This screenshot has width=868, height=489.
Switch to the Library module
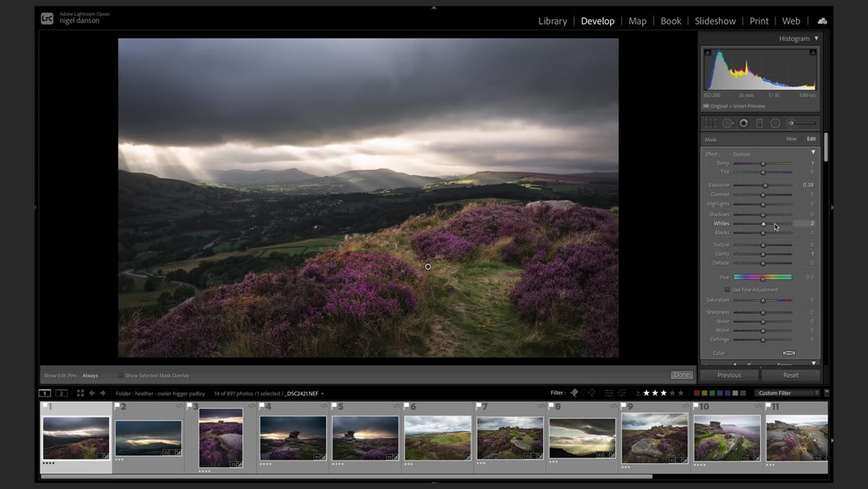point(553,21)
